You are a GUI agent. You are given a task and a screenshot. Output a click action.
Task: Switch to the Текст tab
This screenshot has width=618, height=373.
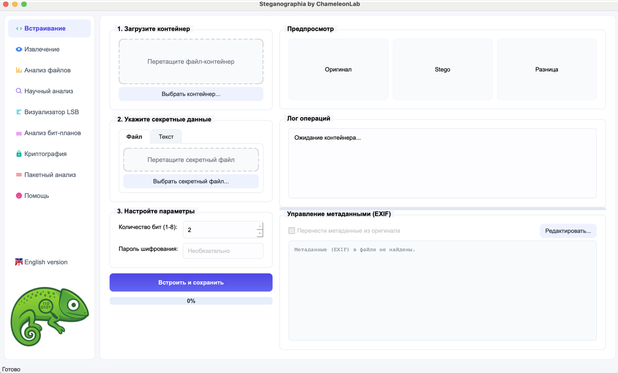(166, 136)
